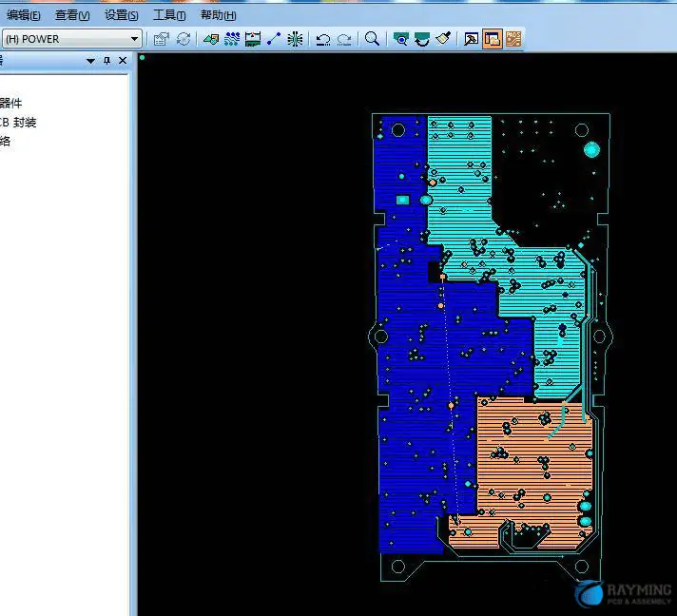Open the 工具(T) menu
This screenshot has height=616, width=677.
(169, 15)
